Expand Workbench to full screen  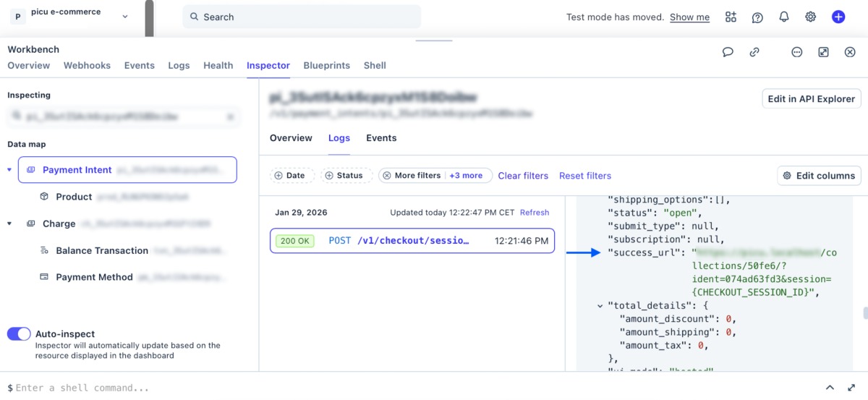[x=823, y=52]
